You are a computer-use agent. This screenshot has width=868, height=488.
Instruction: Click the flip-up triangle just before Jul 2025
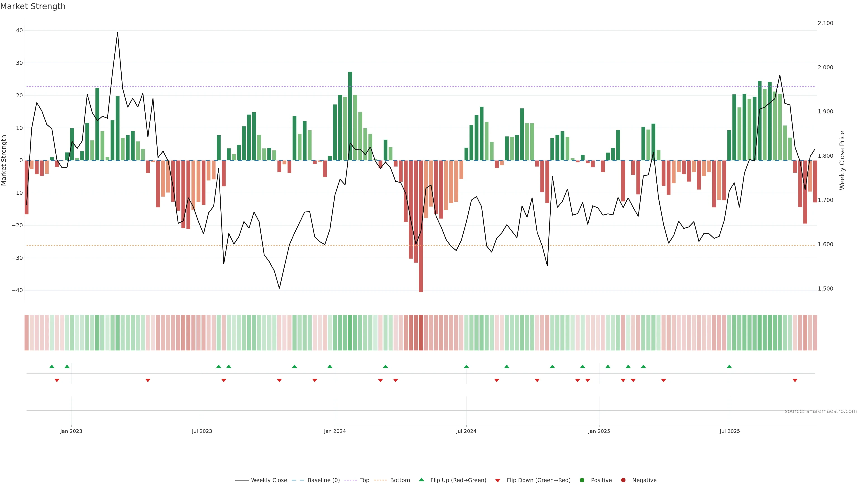pyautogui.click(x=729, y=366)
